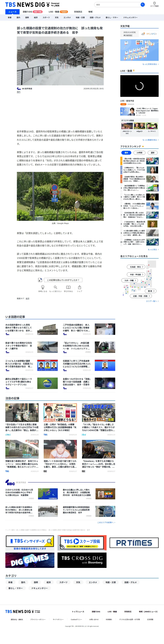
Task: Expand the 中部・甲信越 area button
Action: click(x=136, y=274)
